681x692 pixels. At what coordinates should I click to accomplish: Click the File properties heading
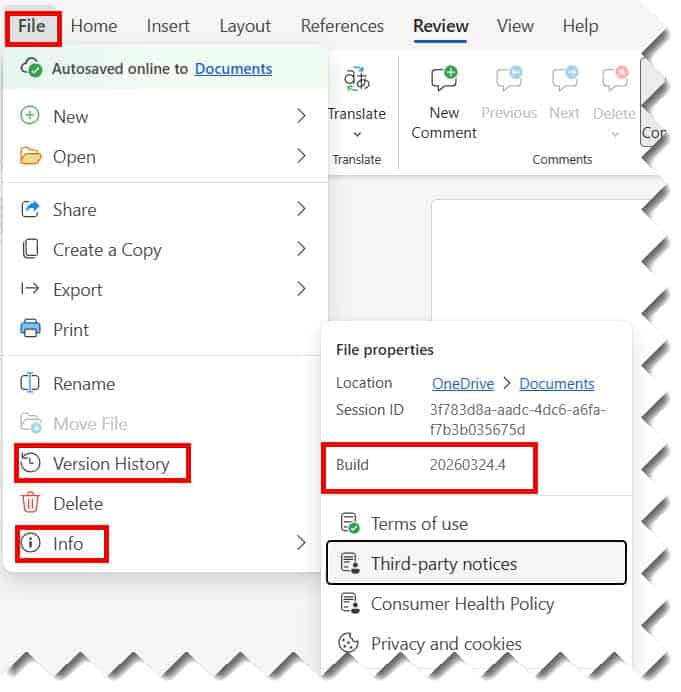coord(384,350)
